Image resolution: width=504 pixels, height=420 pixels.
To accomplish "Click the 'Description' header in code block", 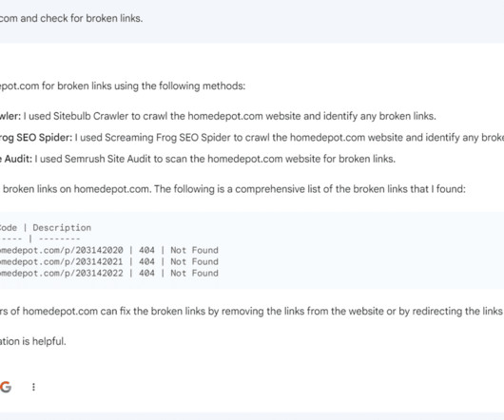I will coord(62,228).
